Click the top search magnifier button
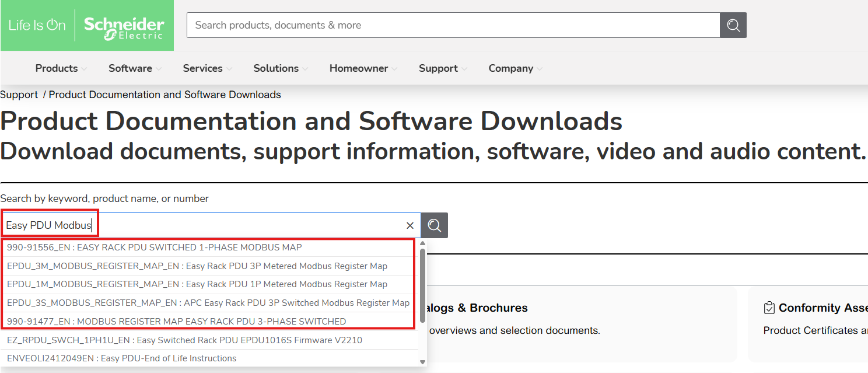This screenshot has width=868, height=373. pyautogui.click(x=733, y=25)
